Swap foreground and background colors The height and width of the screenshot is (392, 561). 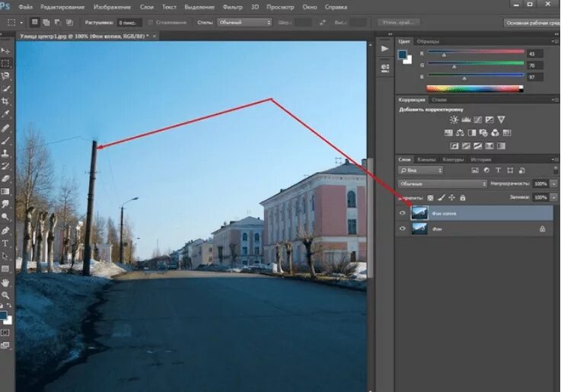click(8, 306)
